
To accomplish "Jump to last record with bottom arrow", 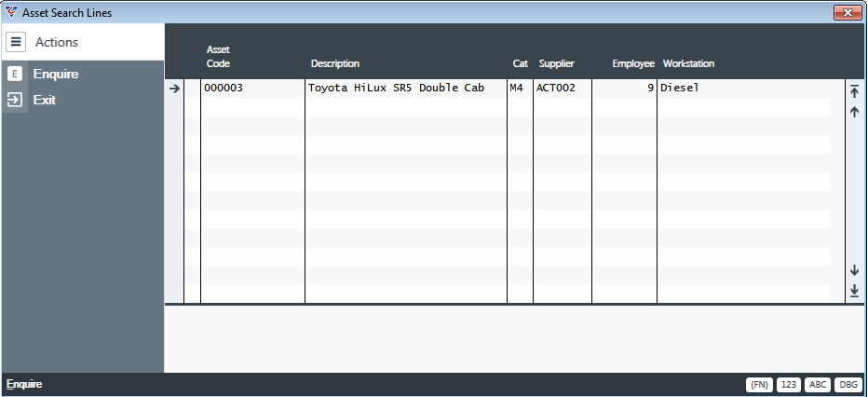I will tap(854, 291).
